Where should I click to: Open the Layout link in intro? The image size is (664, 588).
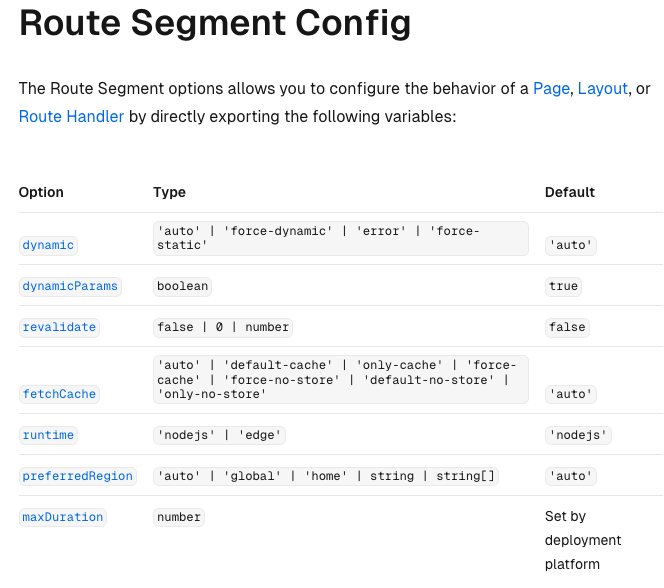tap(603, 88)
